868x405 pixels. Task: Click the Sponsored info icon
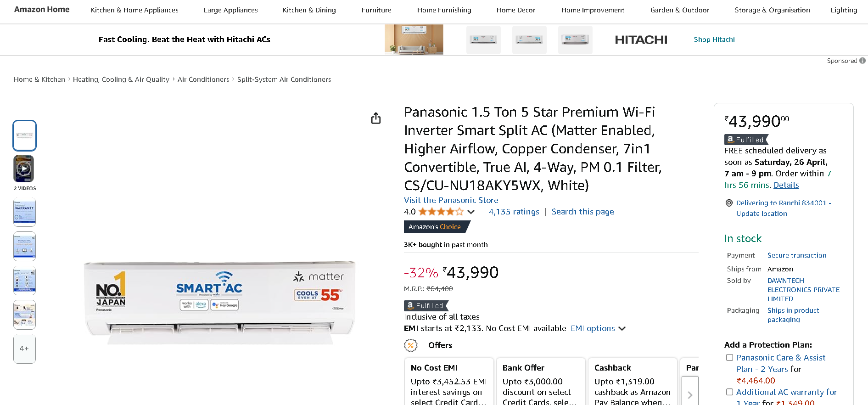click(862, 61)
